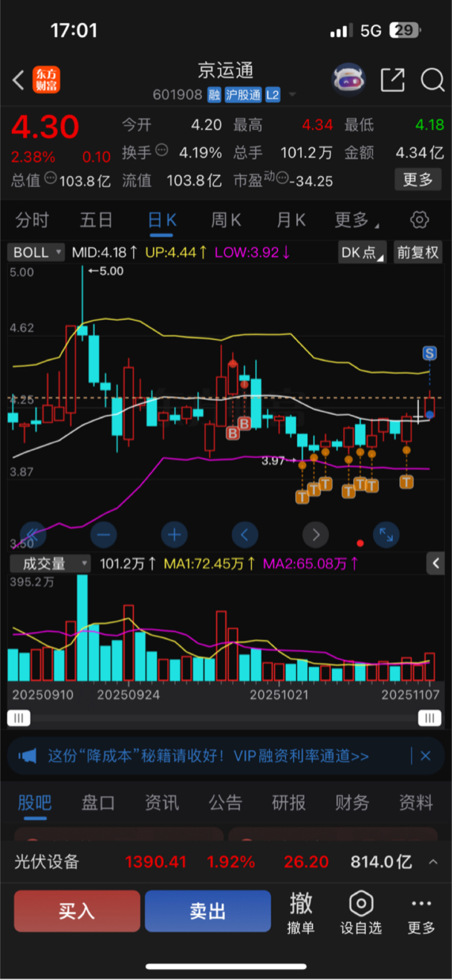Zoom in chart with plus button
452x980 pixels.
pyautogui.click(x=174, y=534)
